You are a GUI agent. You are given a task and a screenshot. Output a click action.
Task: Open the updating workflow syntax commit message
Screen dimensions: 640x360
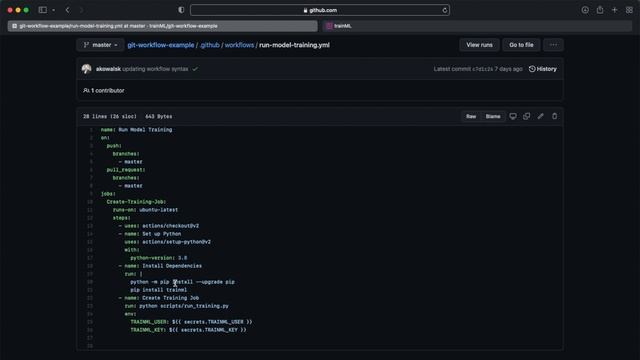tap(156, 69)
